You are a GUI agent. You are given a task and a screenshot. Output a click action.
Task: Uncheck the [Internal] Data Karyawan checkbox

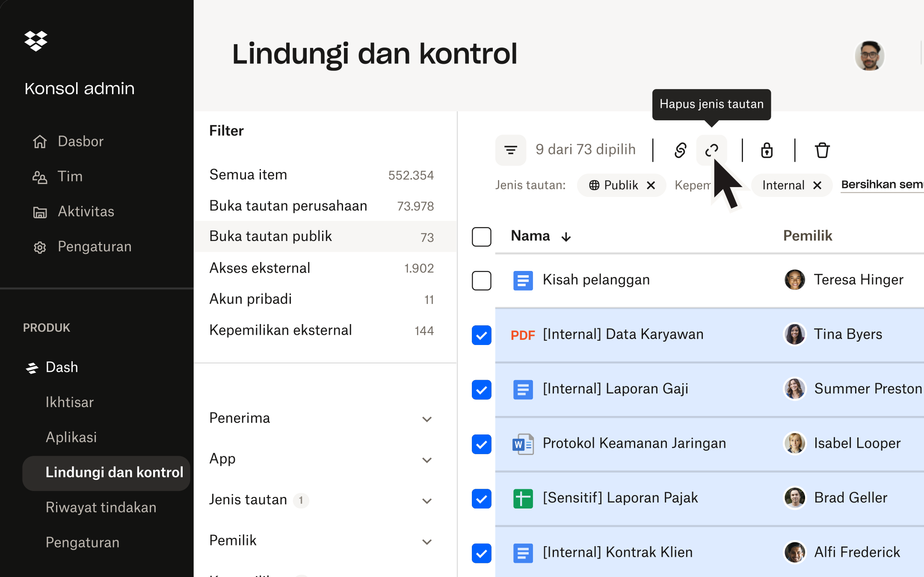coord(481,335)
